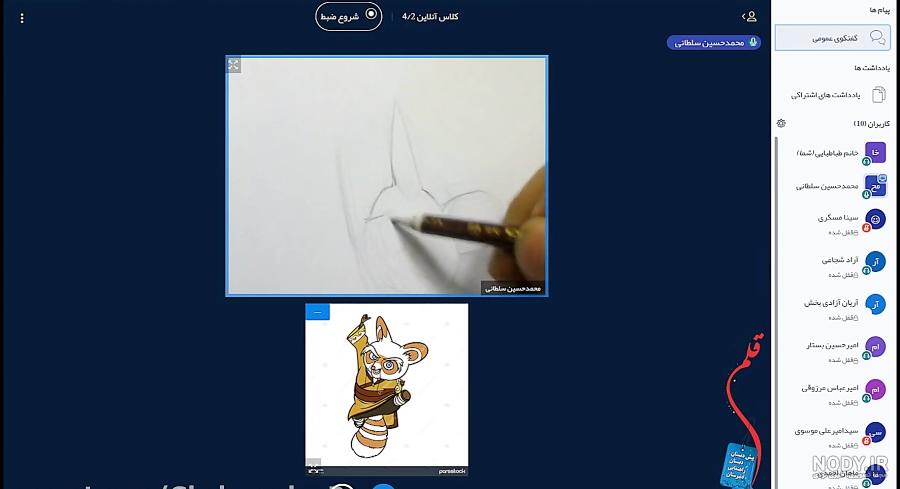Open the users management gear dropdown

[781, 123]
